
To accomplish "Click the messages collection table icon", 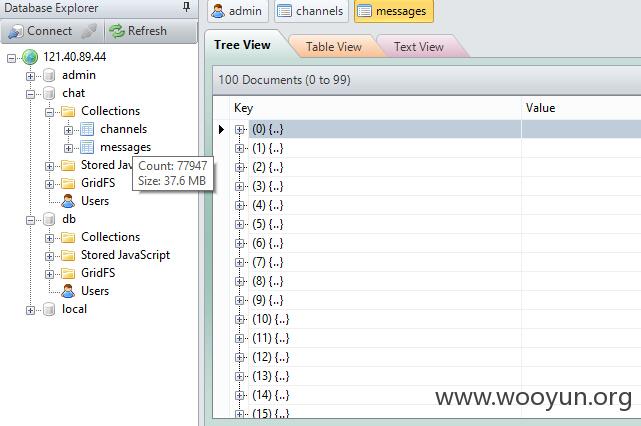I will click(87, 147).
